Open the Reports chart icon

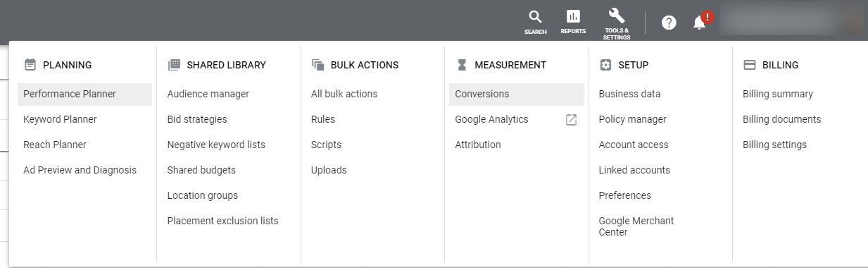[x=573, y=16]
